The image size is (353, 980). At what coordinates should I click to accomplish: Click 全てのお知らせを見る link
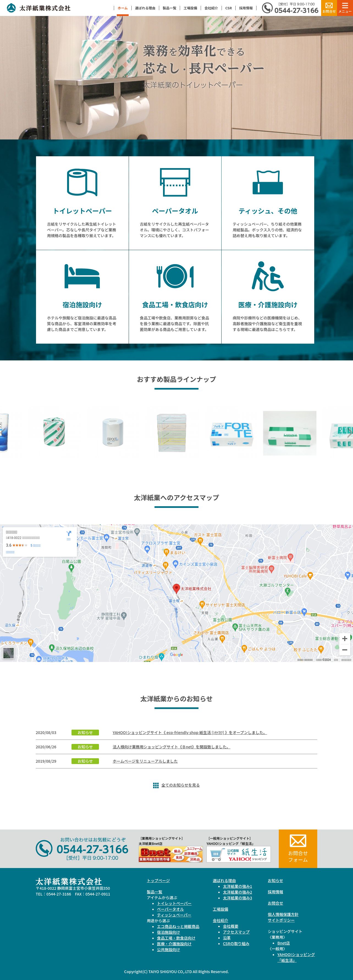coord(181,785)
